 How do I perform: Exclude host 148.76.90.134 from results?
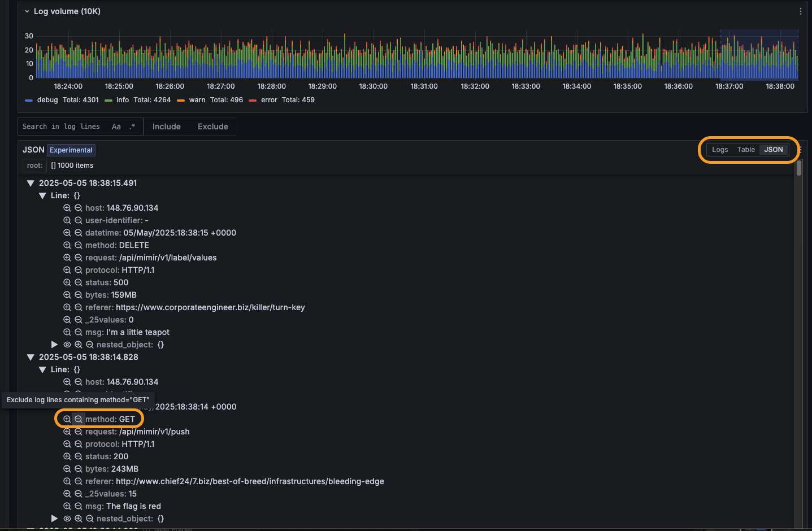tap(78, 207)
